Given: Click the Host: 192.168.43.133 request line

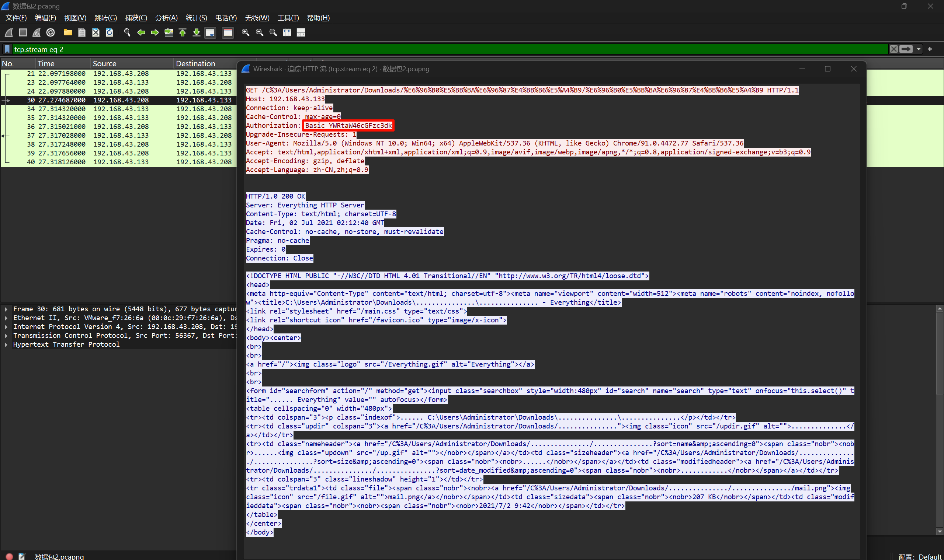Looking at the screenshot, I should point(285,99).
